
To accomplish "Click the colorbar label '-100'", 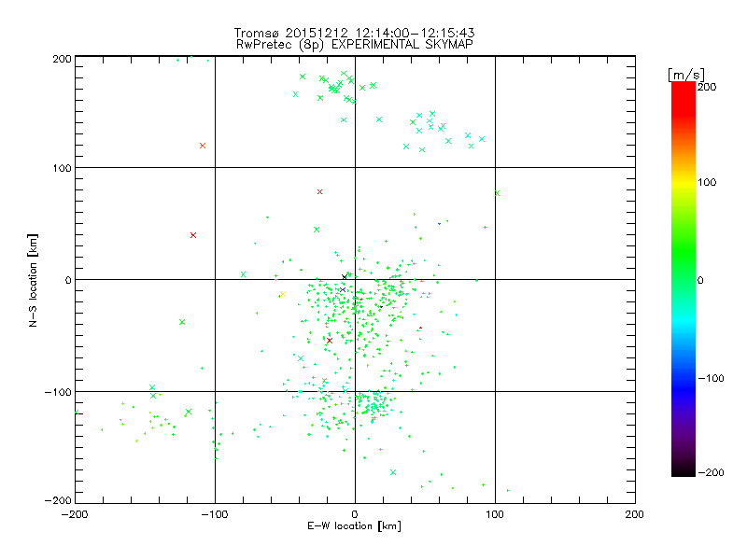I will click(711, 378).
